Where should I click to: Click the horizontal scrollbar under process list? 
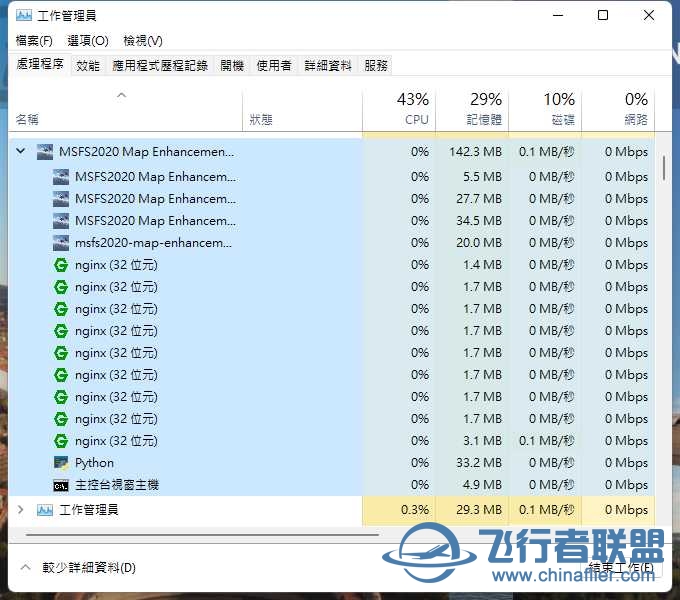(x=202, y=535)
